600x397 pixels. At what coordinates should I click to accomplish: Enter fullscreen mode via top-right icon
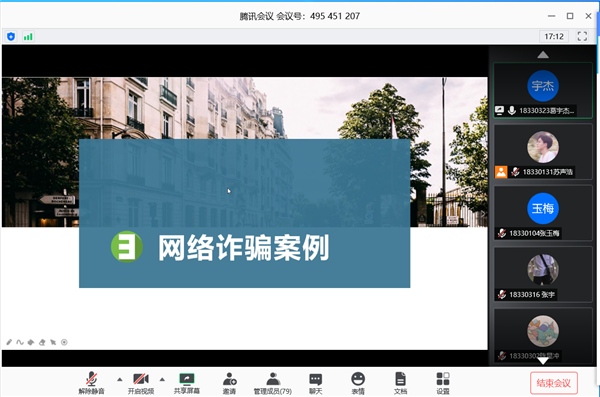click(x=582, y=36)
